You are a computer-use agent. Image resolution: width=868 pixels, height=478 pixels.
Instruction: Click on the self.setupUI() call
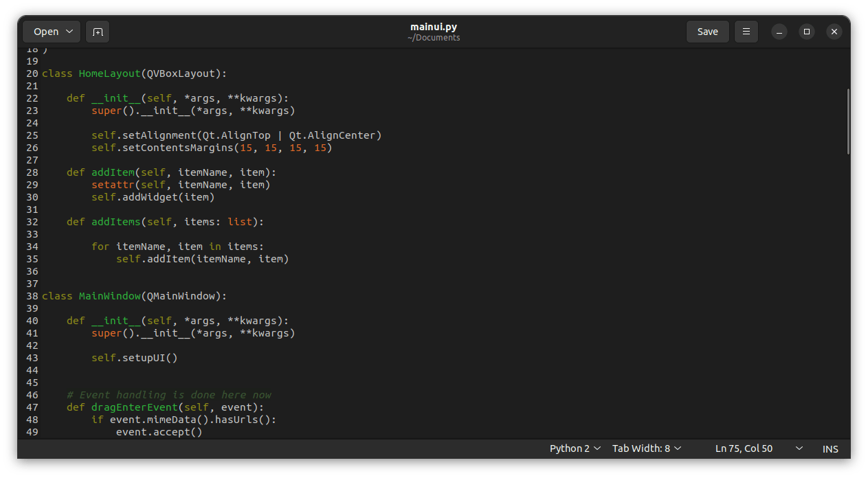pos(134,358)
